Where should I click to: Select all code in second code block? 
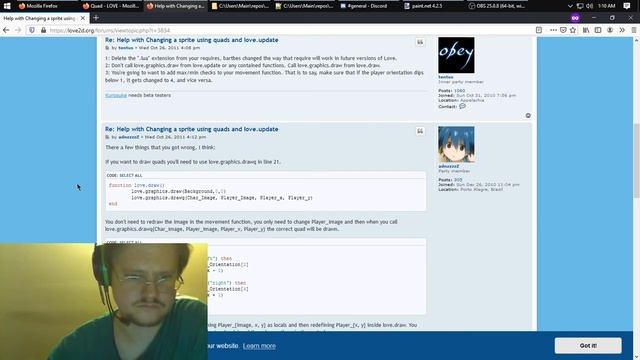pos(131,242)
